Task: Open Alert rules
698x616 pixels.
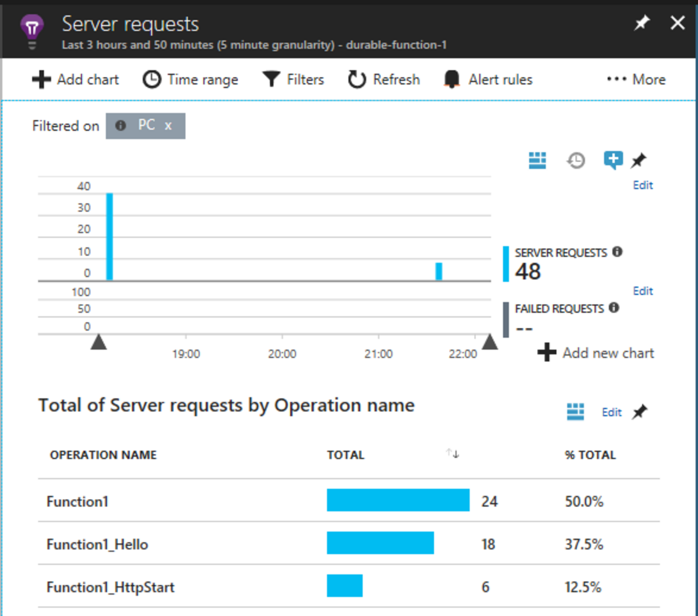Action: [488, 79]
